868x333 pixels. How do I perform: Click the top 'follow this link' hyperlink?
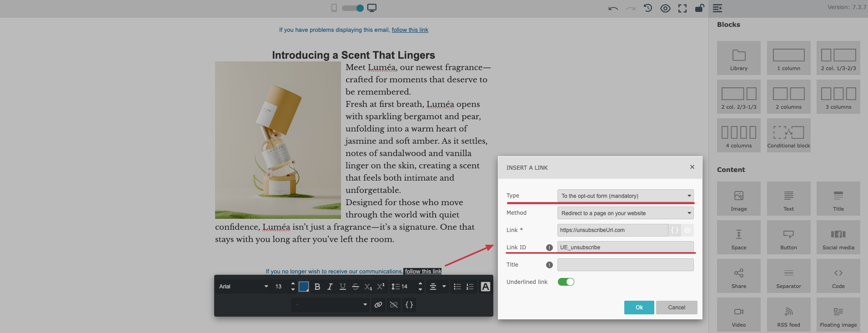pos(410,30)
